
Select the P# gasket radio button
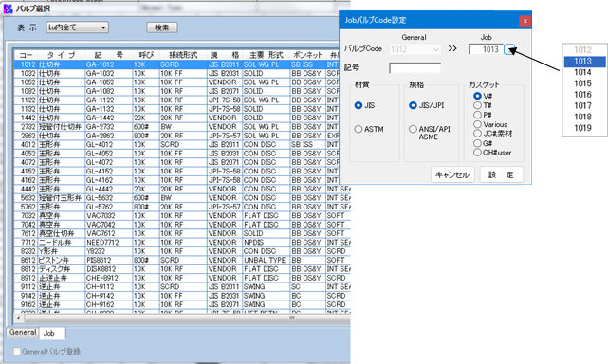[477, 115]
